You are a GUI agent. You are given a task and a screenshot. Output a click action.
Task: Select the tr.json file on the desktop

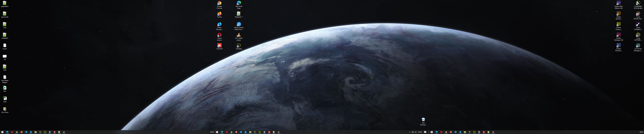[5, 46]
